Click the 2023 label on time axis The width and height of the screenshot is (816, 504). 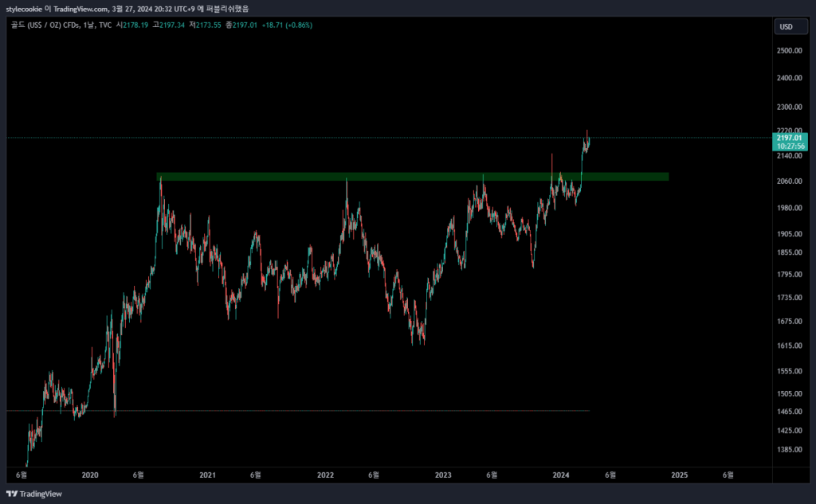[x=444, y=475]
